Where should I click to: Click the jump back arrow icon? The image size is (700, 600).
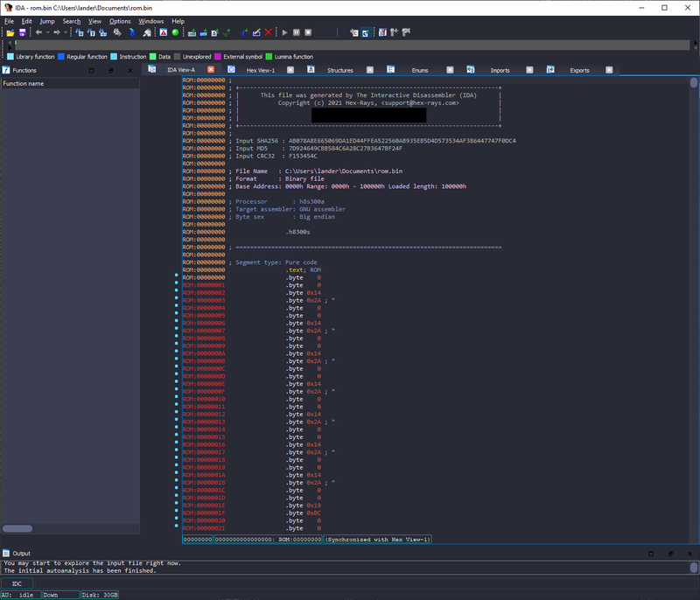pyautogui.click(x=38, y=32)
